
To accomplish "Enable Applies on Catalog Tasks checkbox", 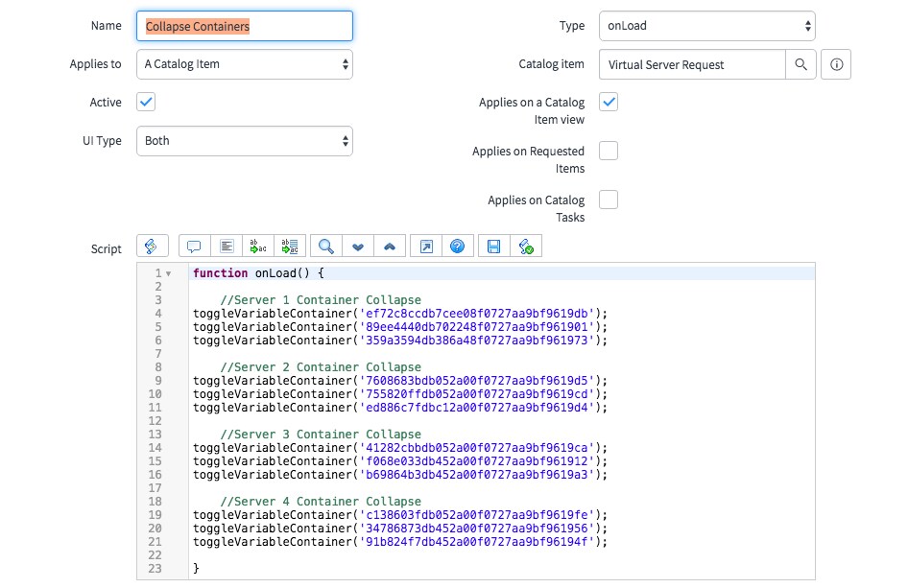I will pos(609,200).
